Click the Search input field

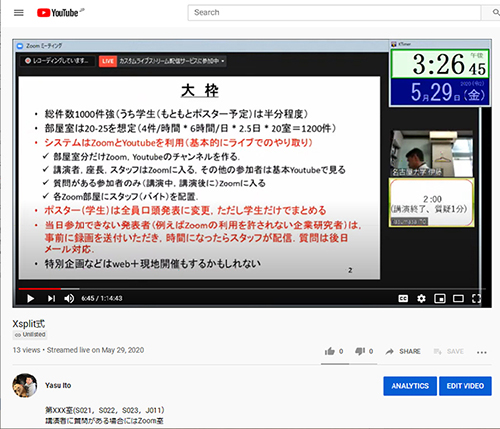point(334,13)
